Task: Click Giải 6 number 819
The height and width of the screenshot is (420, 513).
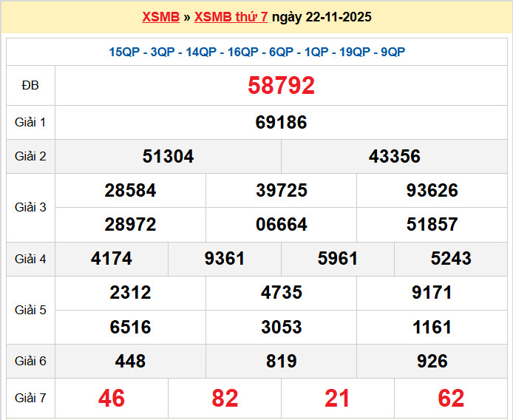Action: click(x=281, y=361)
